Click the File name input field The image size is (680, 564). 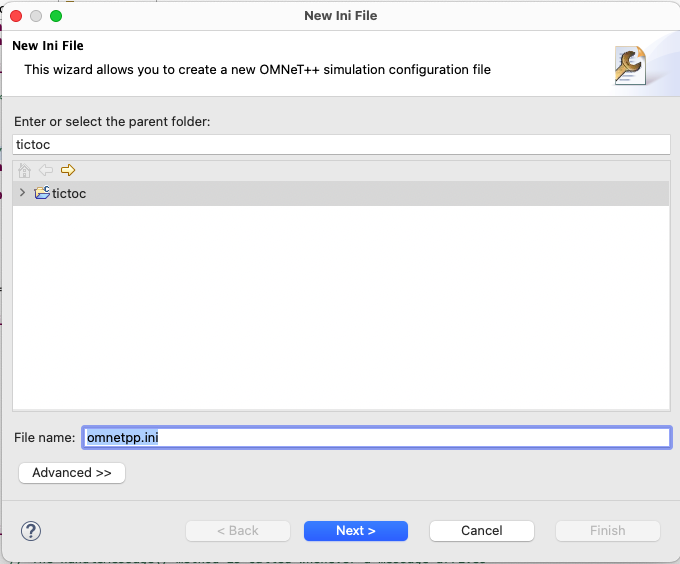(x=377, y=437)
